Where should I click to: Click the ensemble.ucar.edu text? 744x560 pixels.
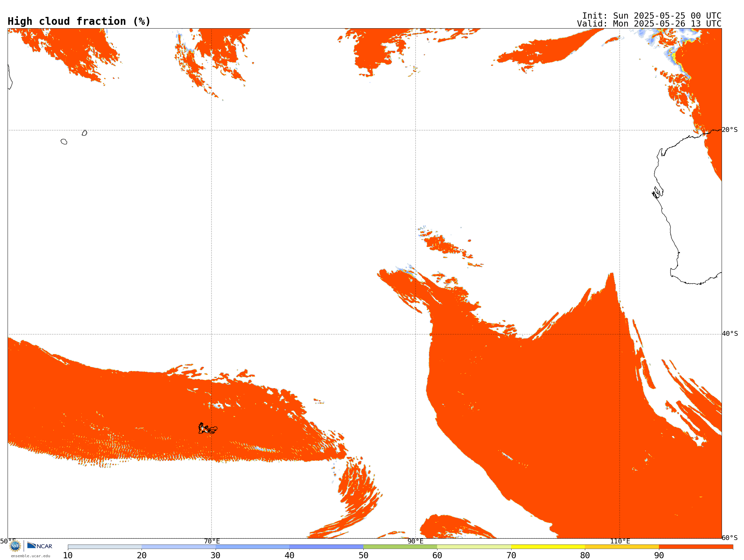click(x=31, y=556)
